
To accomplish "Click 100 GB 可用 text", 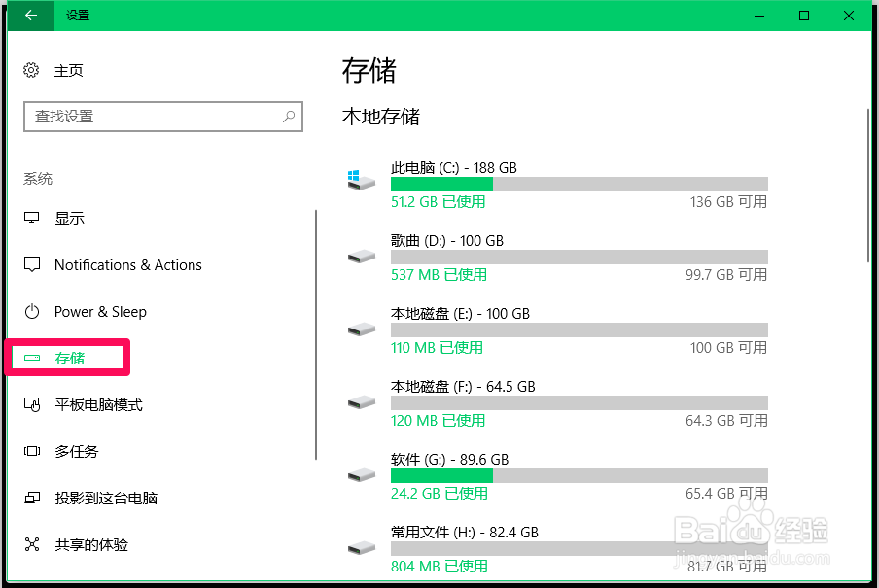I will pyautogui.click(x=728, y=348).
